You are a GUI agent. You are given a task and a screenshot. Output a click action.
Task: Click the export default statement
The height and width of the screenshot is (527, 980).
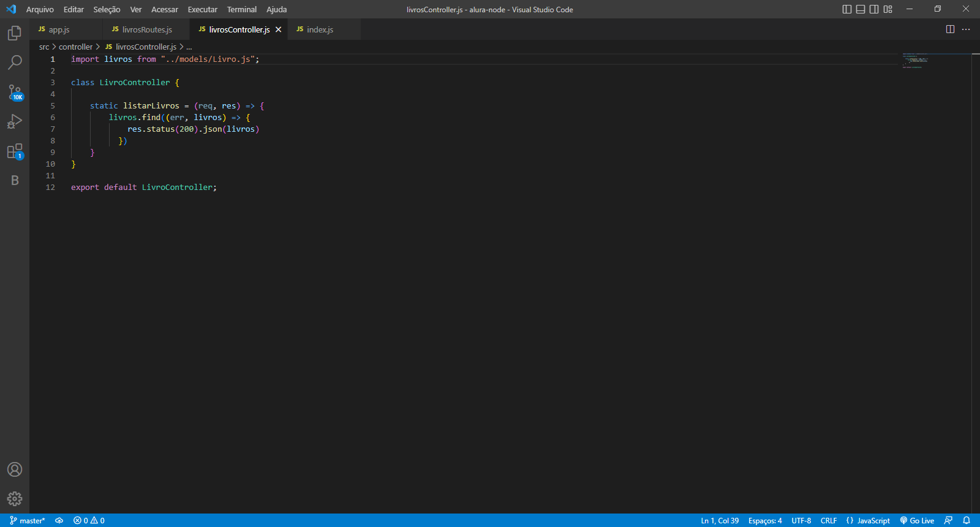[x=144, y=188]
